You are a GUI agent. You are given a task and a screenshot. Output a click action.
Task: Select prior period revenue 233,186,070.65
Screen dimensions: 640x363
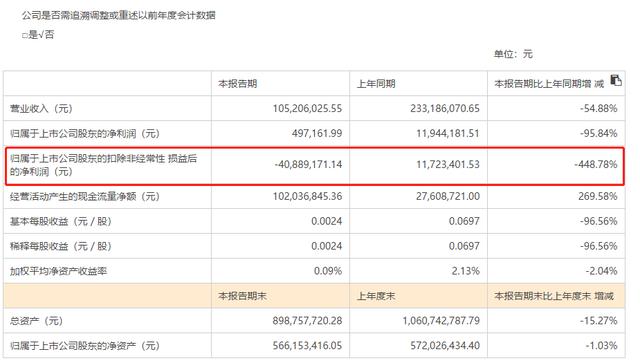coord(445,109)
